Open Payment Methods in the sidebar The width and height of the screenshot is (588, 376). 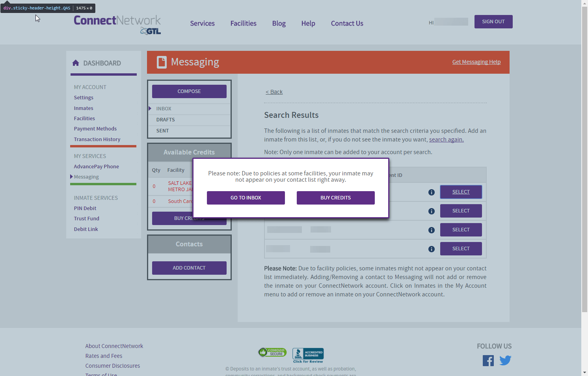95,129
